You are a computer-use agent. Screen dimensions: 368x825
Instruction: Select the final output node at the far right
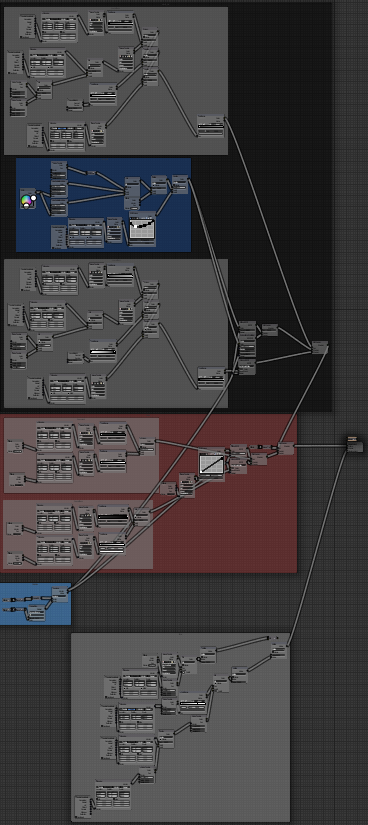tap(355, 444)
